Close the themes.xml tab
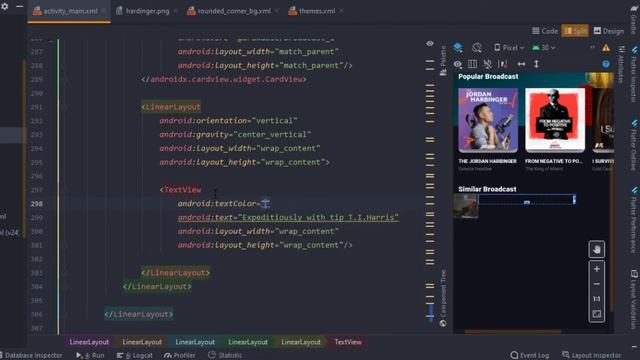This screenshot has width=640, height=360. tap(341, 11)
